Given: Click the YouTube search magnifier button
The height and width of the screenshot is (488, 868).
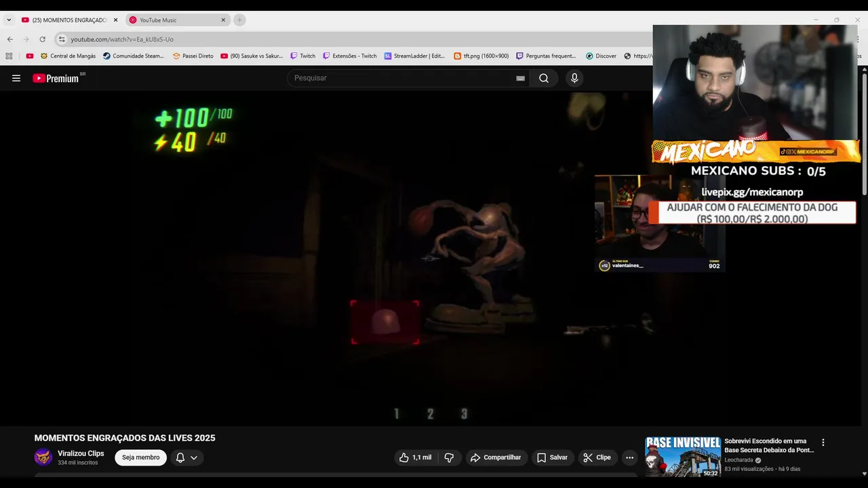Looking at the screenshot, I should coord(544,78).
